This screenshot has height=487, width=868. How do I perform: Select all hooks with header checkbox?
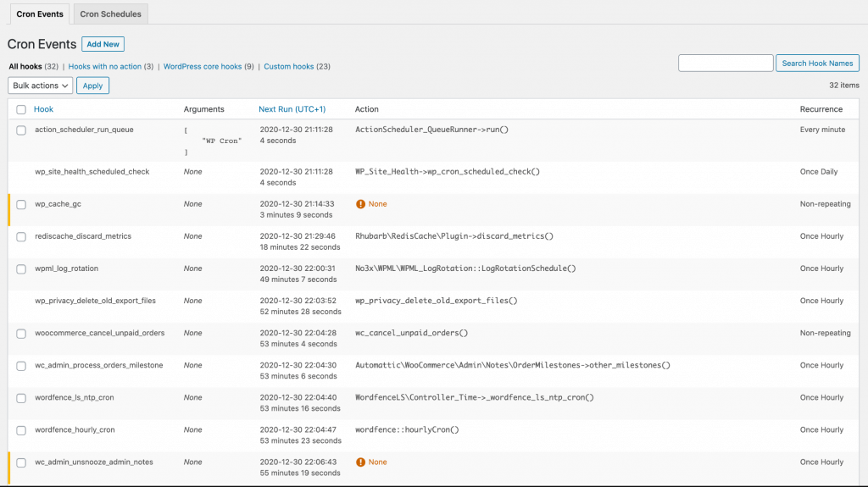21,109
